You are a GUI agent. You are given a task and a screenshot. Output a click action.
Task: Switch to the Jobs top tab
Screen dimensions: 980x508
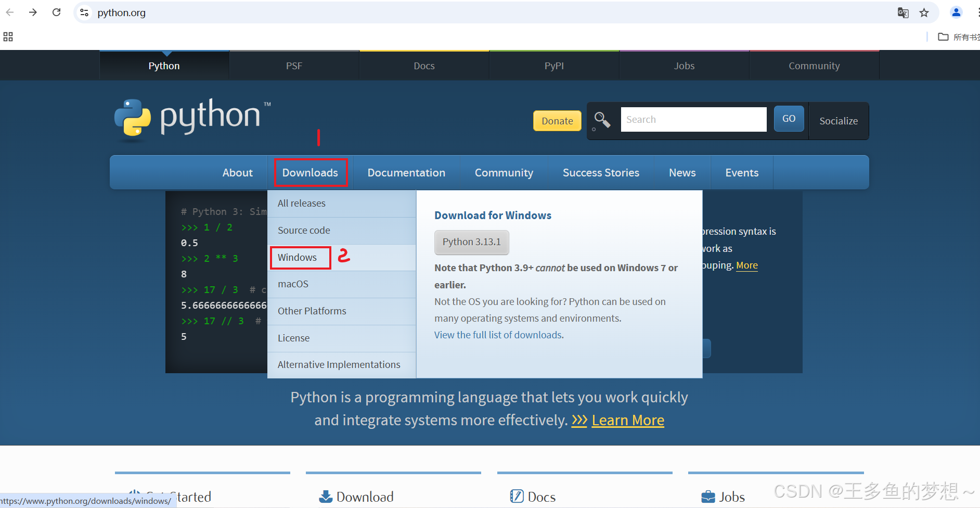tap(685, 66)
